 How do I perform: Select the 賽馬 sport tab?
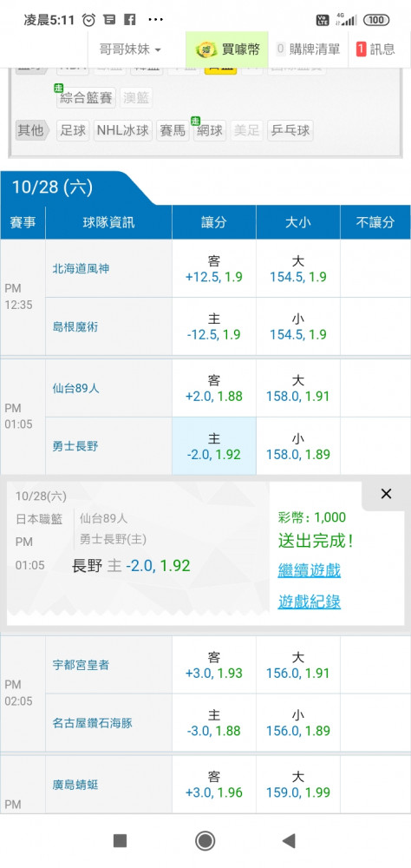tap(173, 131)
